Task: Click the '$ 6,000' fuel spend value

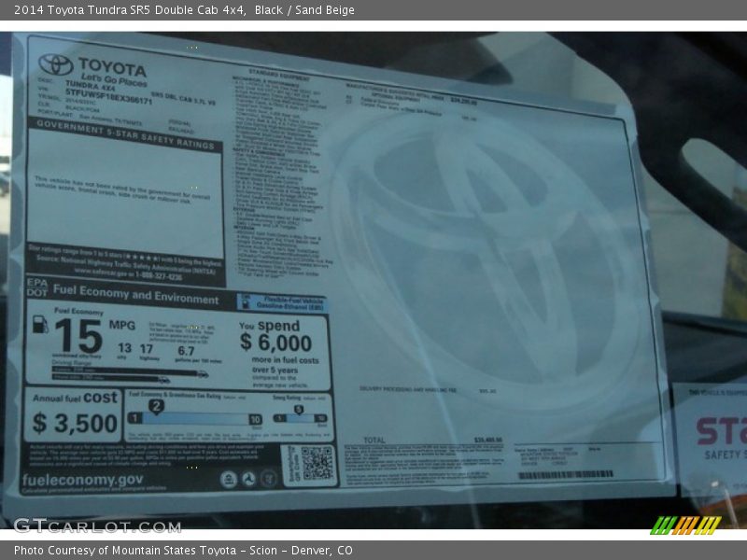Action: pos(275,342)
